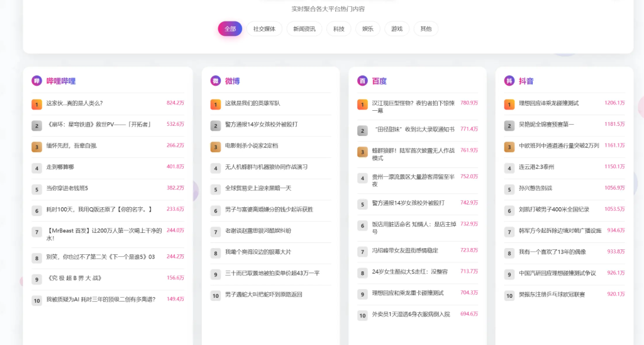Open 24岁女生酷似大S走红 topic

point(410,272)
